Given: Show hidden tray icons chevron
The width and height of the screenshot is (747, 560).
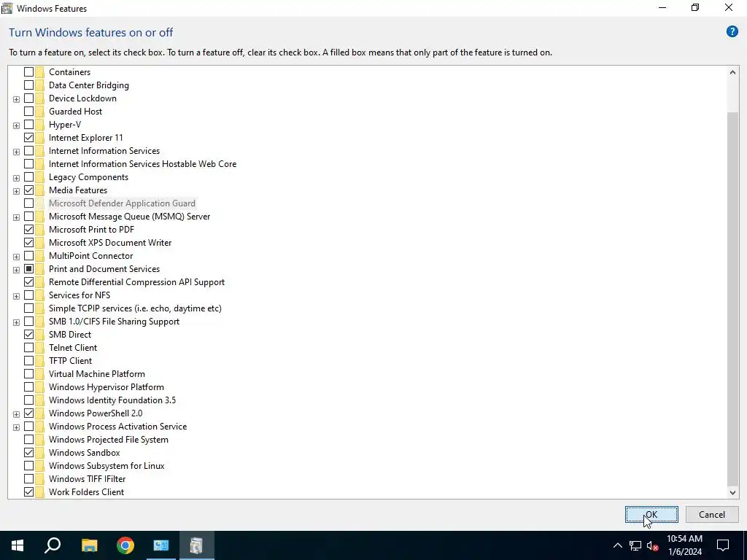Looking at the screenshot, I should 617,545.
